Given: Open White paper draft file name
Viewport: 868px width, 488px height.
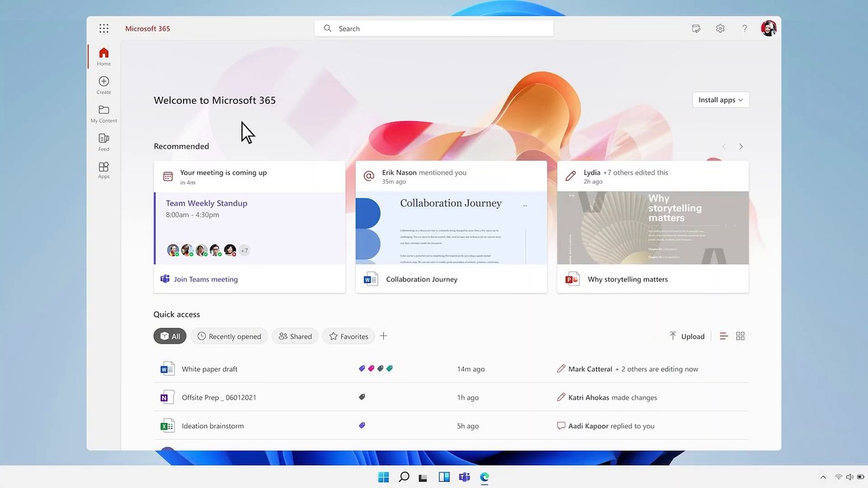Looking at the screenshot, I should point(210,369).
